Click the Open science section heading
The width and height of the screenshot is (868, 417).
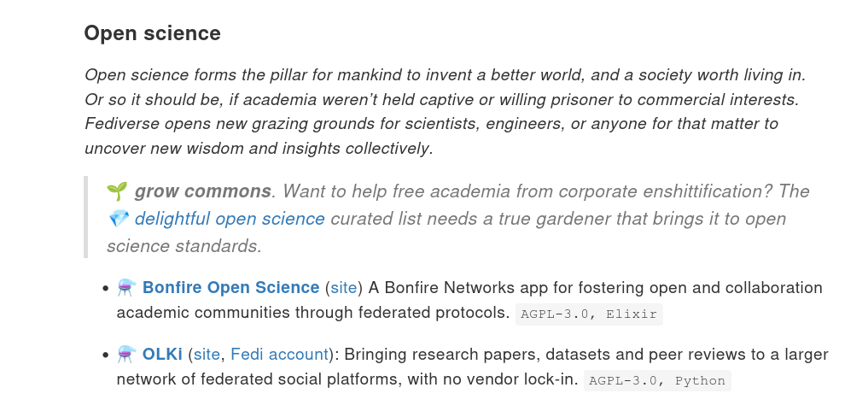[152, 33]
